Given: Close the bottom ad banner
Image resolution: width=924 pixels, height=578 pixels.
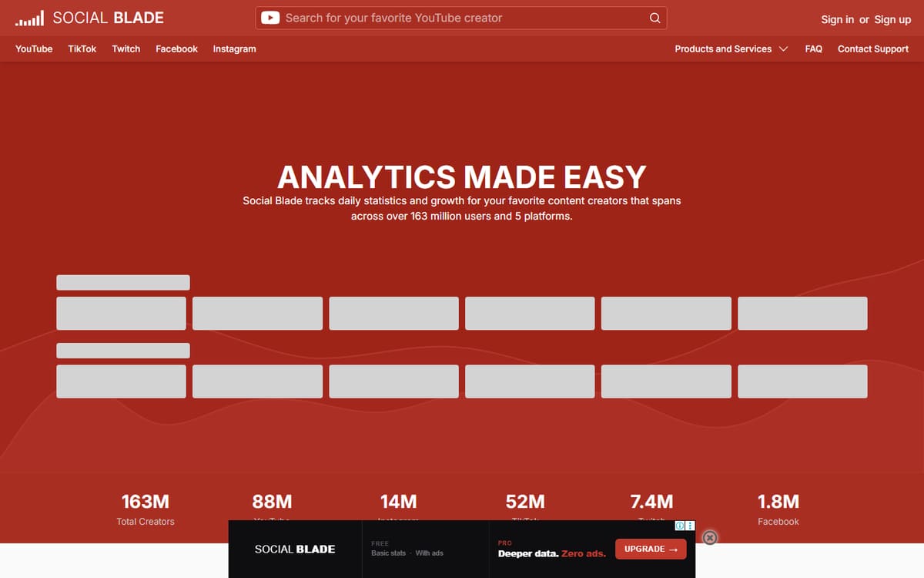Looking at the screenshot, I should click(710, 538).
